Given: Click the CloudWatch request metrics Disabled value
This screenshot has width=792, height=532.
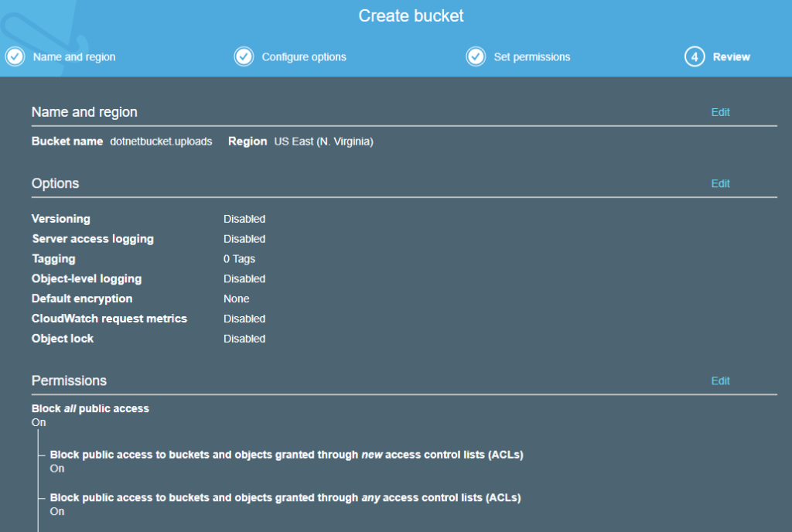Looking at the screenshot, I should click(x=244, y=319).
